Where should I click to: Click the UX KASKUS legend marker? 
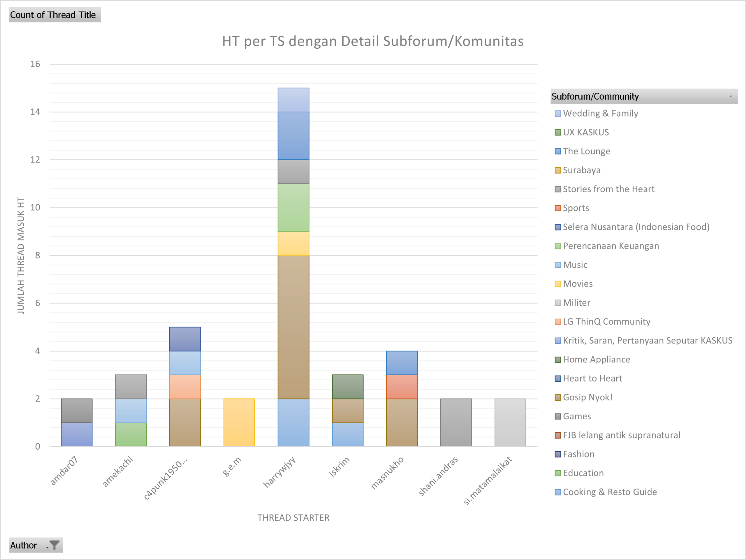558,133
